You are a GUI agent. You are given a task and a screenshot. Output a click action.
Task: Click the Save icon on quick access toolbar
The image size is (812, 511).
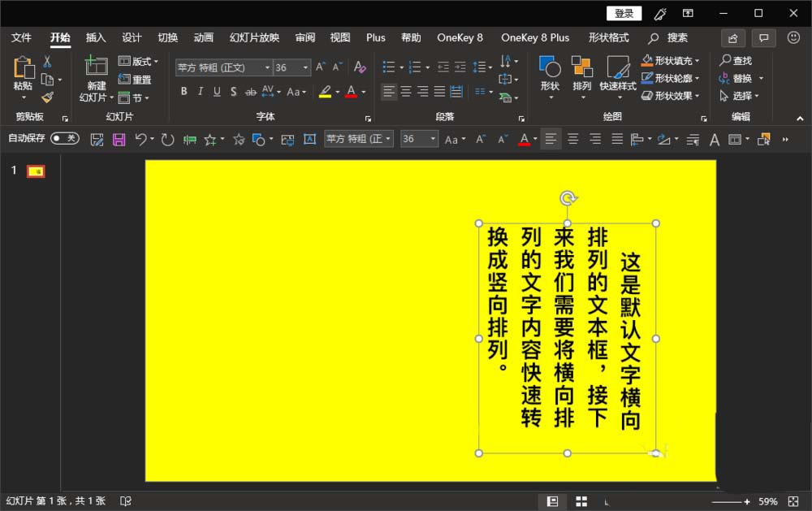119,139
